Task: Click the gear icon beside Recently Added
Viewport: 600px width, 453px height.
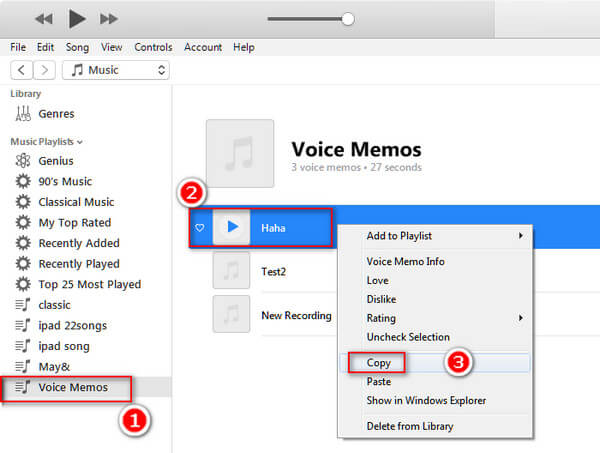Action: (23, 243)
